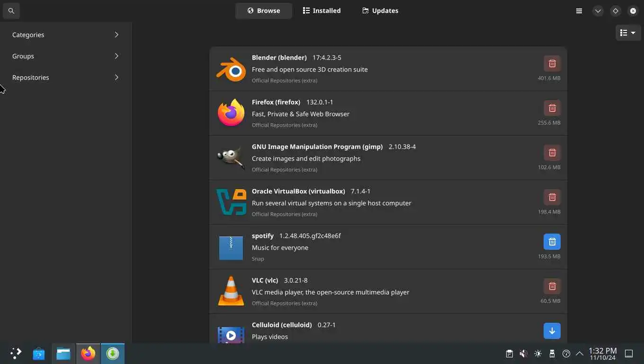Click the 401.6 MB size label
Viewport: 644px width, 364px height.
549,78
